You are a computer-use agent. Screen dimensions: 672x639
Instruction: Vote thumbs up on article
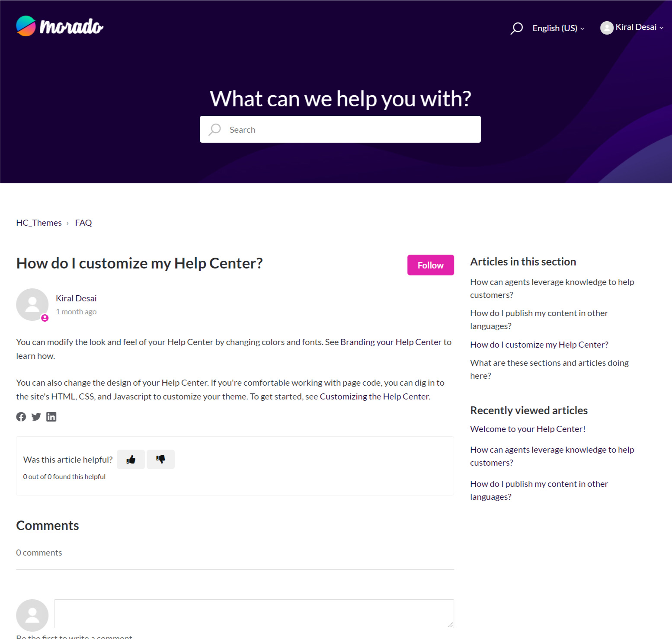(131, 459)
